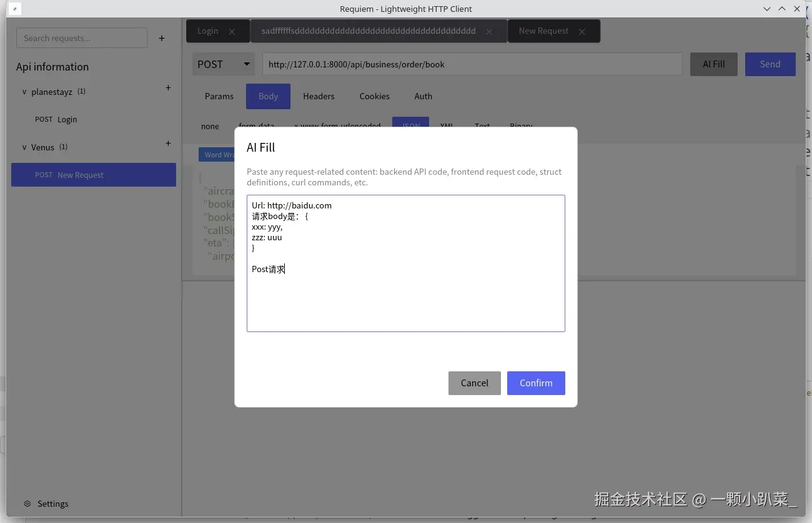
Task: Close the sadffffffsddd tab
Action: 489,32
